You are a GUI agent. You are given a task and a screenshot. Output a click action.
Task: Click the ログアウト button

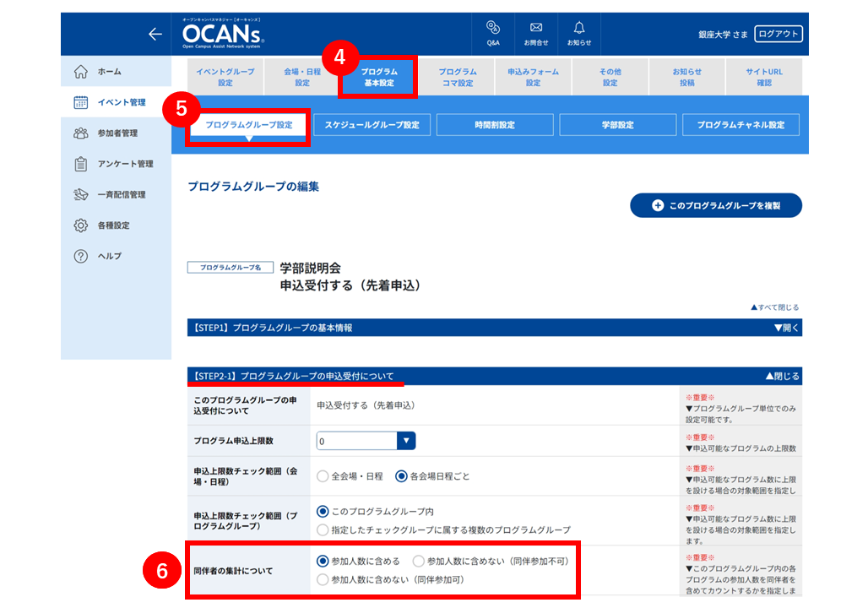point(778,34)
